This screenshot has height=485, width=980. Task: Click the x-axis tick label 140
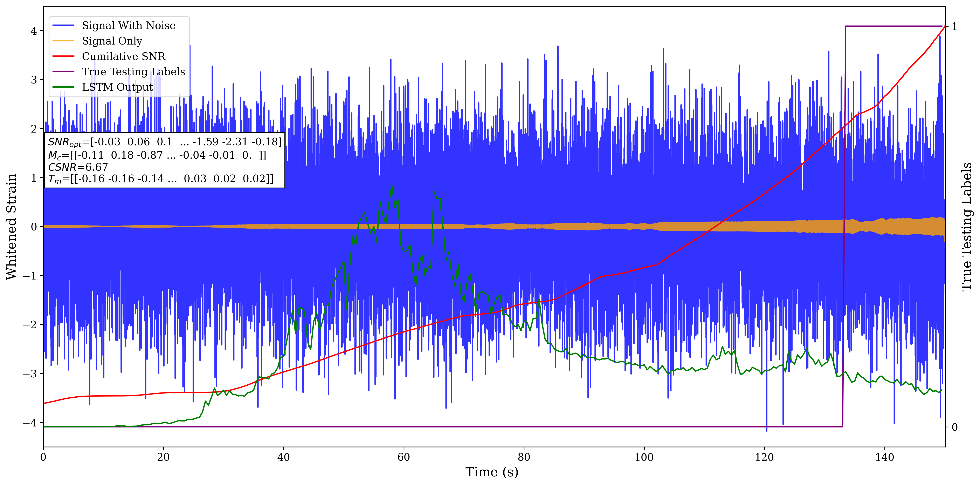[884, 457]
